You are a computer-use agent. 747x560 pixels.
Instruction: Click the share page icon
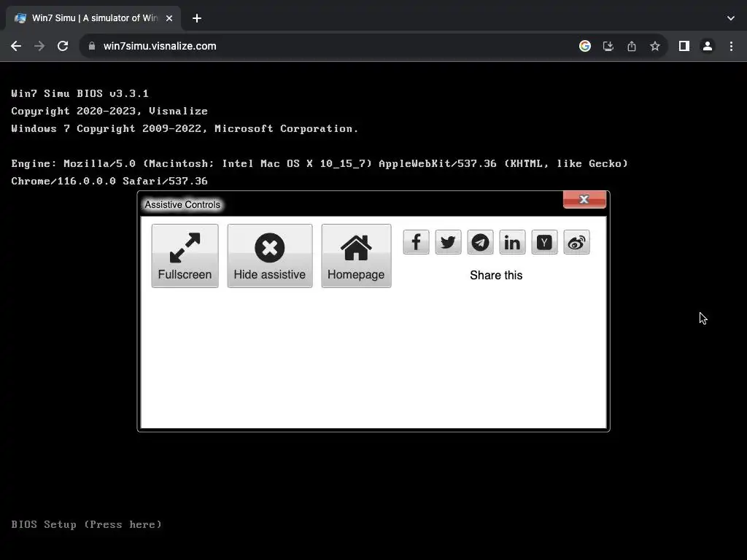click(631, 46)
